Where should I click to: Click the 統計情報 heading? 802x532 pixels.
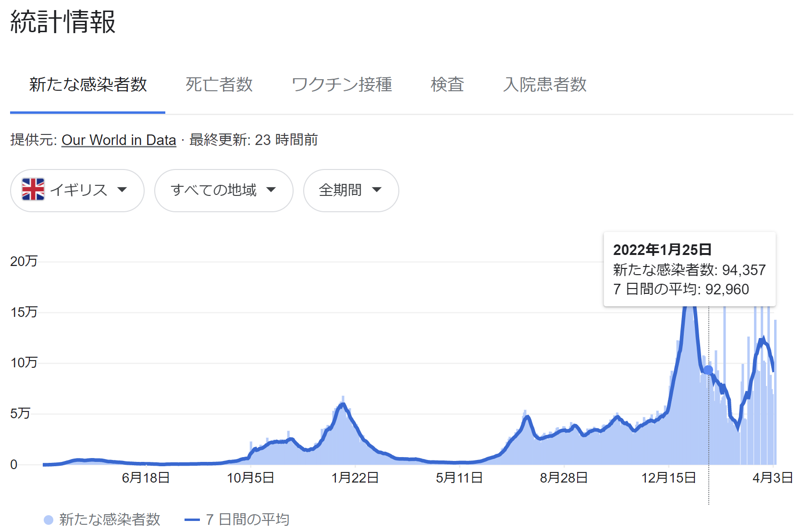click(63, 22)
